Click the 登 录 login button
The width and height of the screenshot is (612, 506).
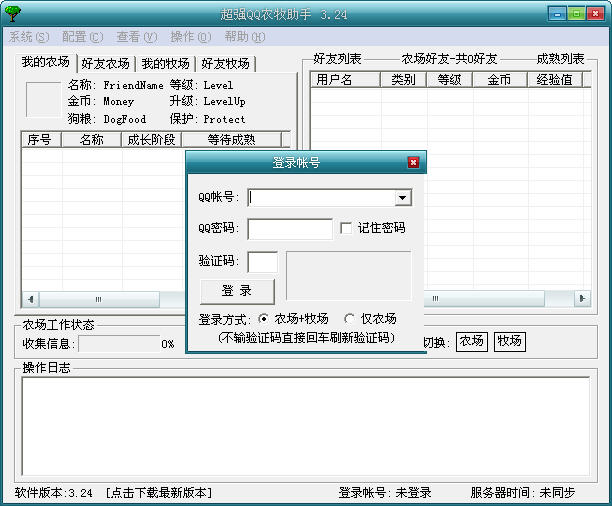(x=237, y=291)
